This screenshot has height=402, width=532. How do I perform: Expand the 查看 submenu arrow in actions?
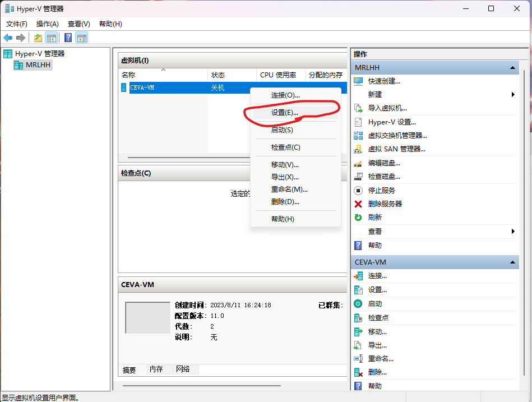(514, 232)
